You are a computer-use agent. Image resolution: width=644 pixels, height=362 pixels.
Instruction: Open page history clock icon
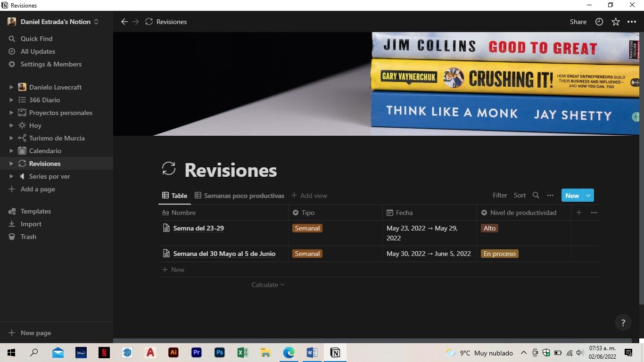click(599, 22)
